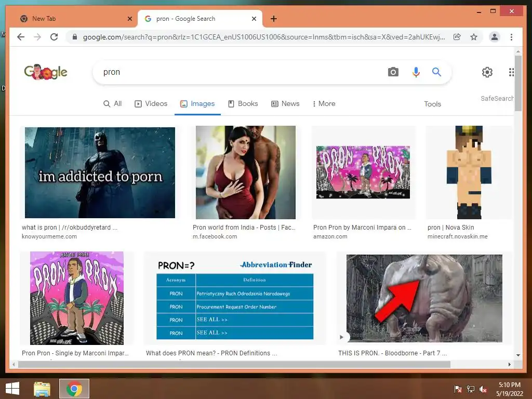The width and height of the screenshot is (532, 399).
Task: Open a new tab with the plus button
Action: (273, 19)
